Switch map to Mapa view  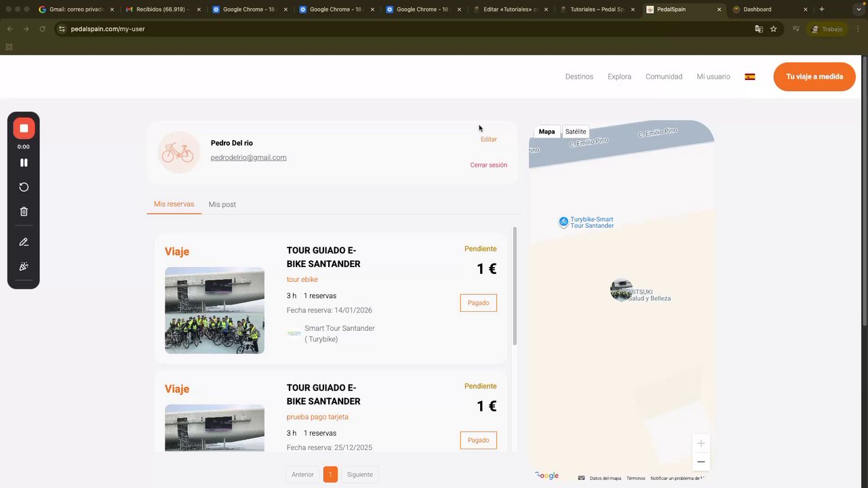click(x=547, y=131)
